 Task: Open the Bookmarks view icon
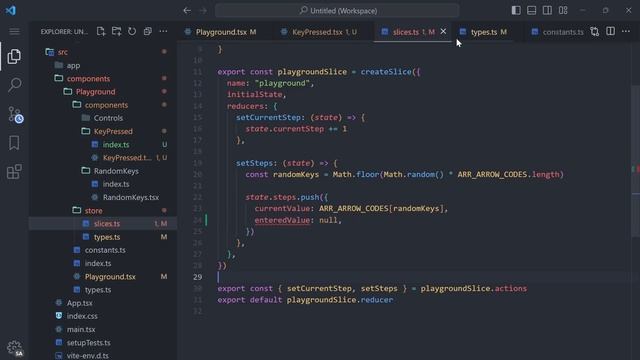click(x=14, y=143)
